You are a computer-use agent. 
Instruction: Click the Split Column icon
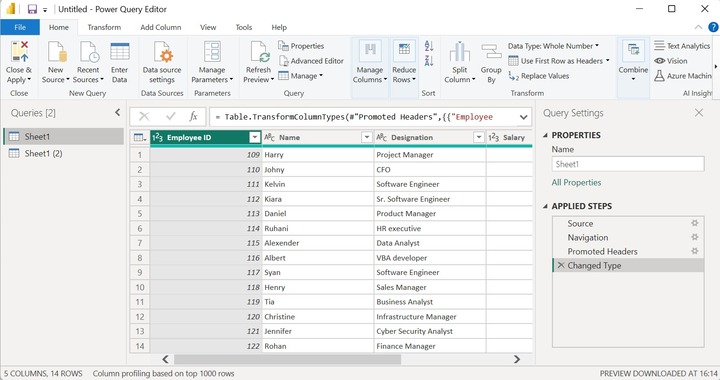460,51
